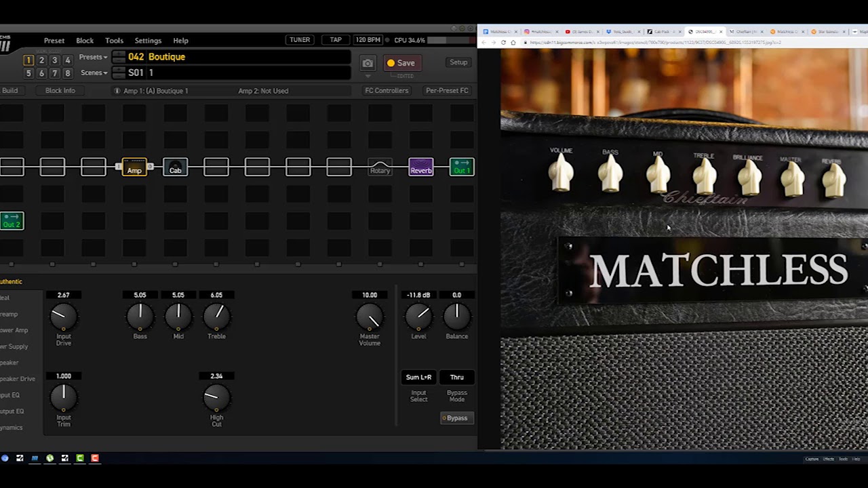
Task: Click the Level value -11.8 dB field
Action: (418, 296)
